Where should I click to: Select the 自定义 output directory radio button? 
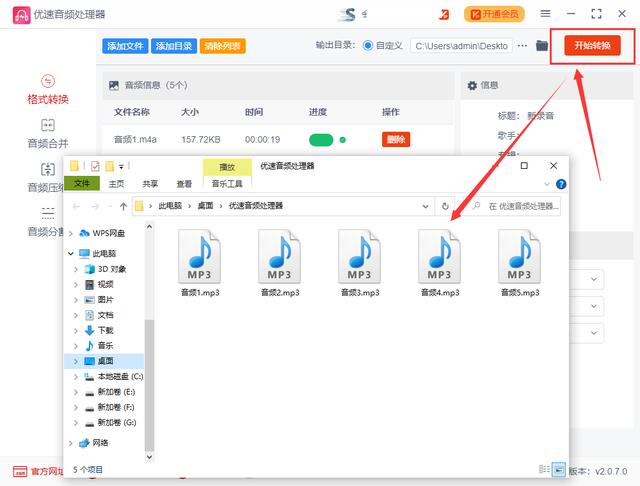coord(368,46)
